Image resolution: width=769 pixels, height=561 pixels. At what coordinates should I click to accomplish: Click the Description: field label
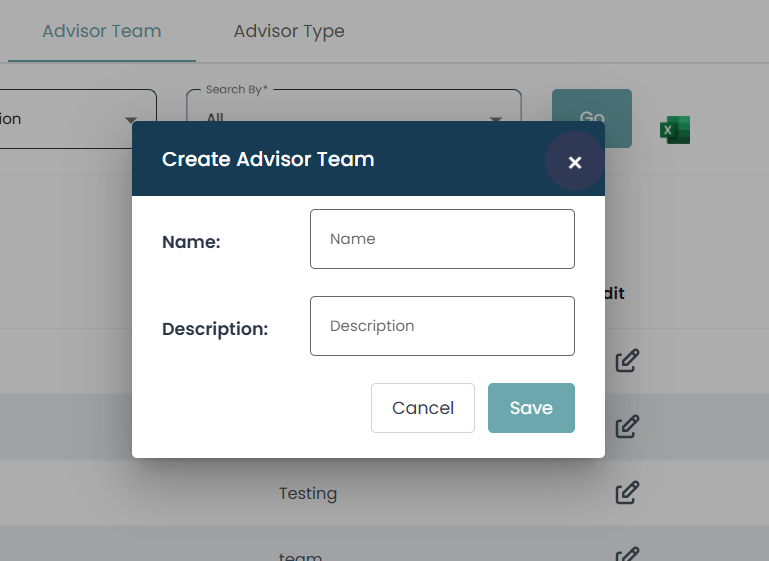[215, 328]
